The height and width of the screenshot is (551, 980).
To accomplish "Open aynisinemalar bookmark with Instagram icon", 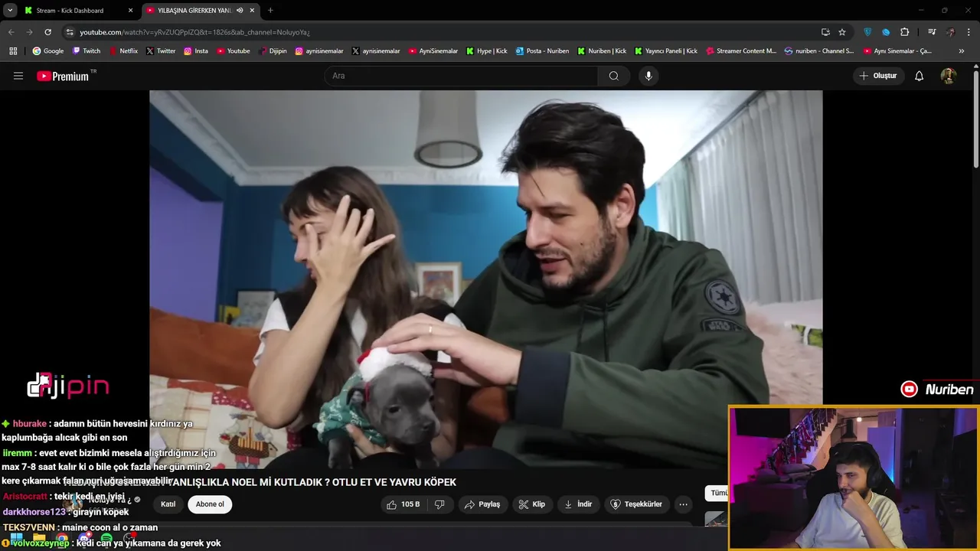I will click(x=319, y=51).
